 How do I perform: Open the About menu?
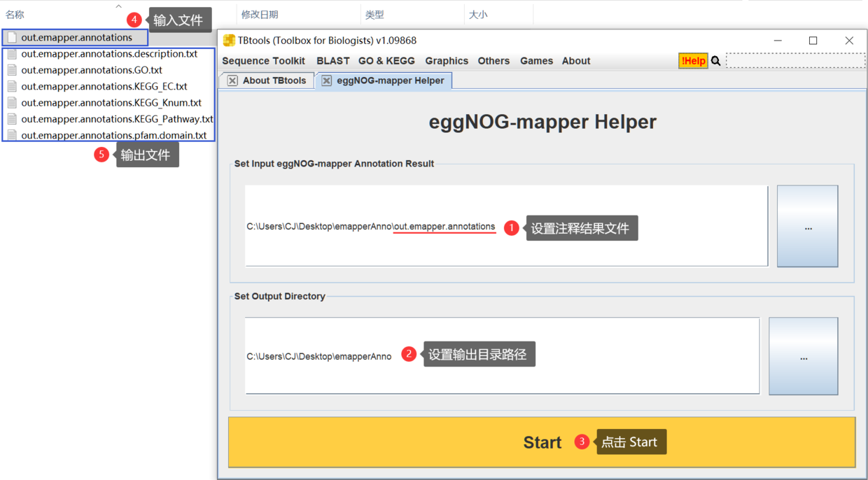tap(576, 61)
